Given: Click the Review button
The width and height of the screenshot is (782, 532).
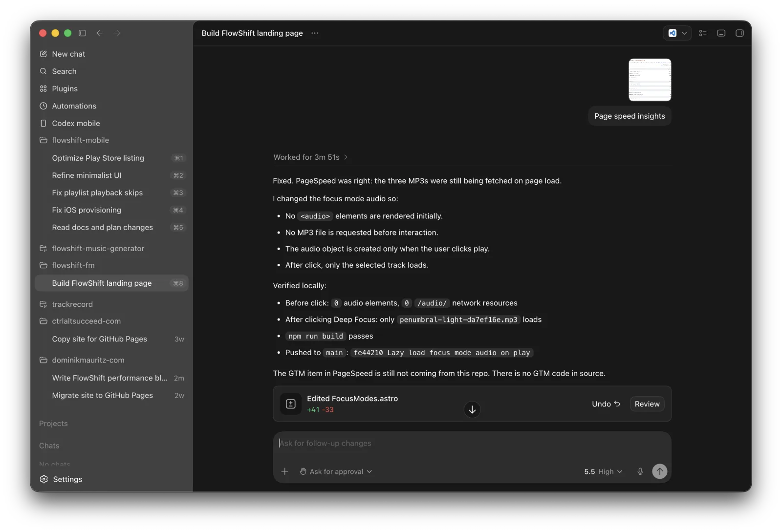Looking at the screenshot, I should [647, 404].
